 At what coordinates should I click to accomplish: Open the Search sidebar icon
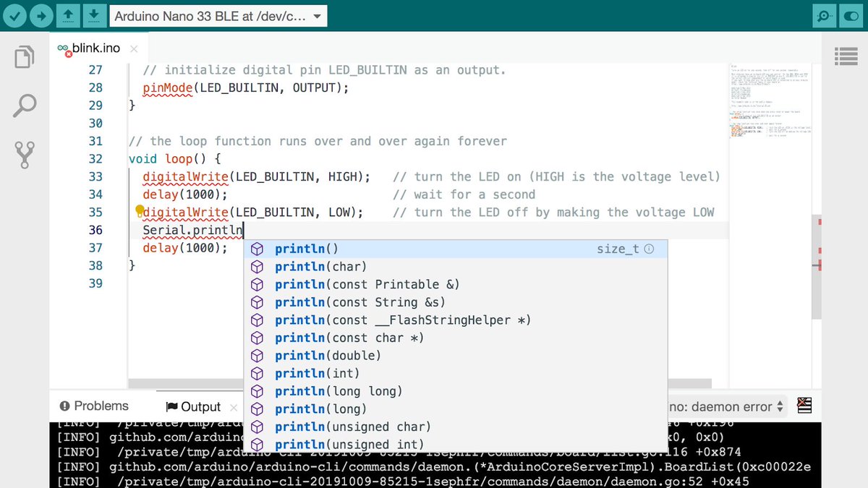(x=25, y=106)
